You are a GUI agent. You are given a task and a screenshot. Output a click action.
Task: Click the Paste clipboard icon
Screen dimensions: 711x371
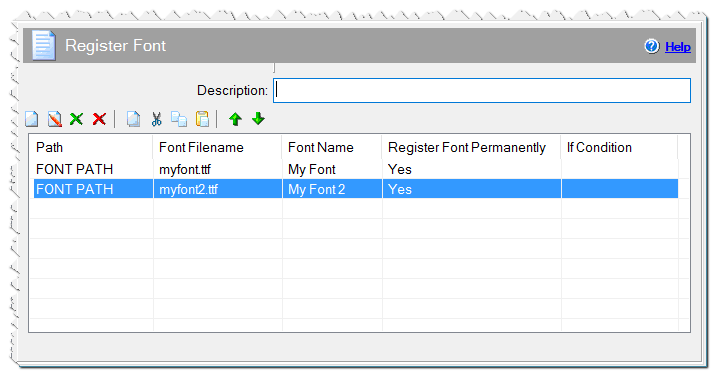(x=202, y=119)
